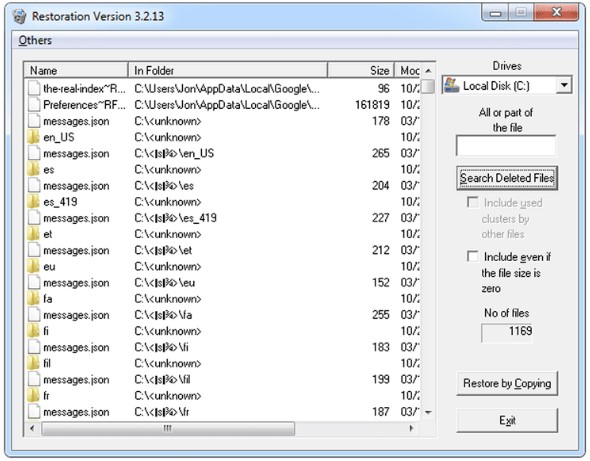Toggle Include used clusters by other files
Screen dimensions: 590x461
click(473, 202)
